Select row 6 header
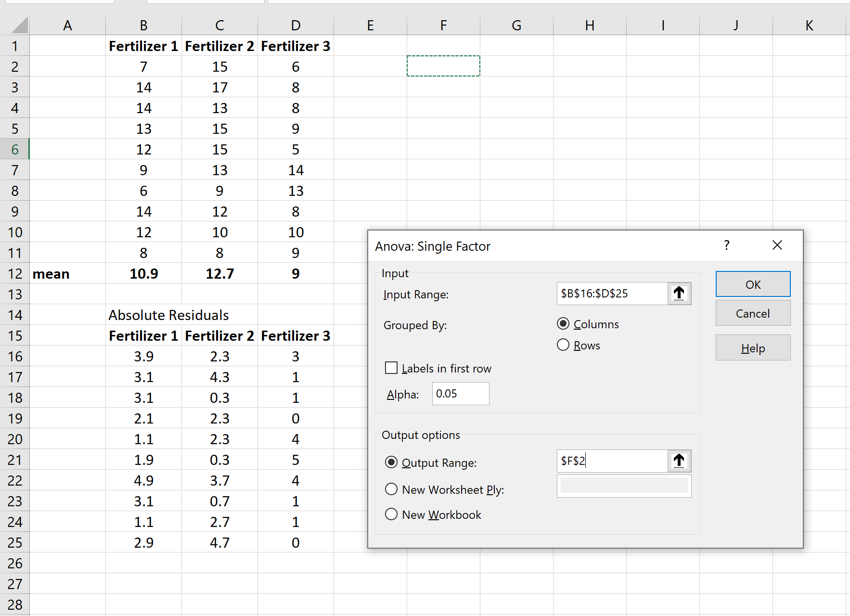Screen dimensions: 850x616 coord(14,149)
